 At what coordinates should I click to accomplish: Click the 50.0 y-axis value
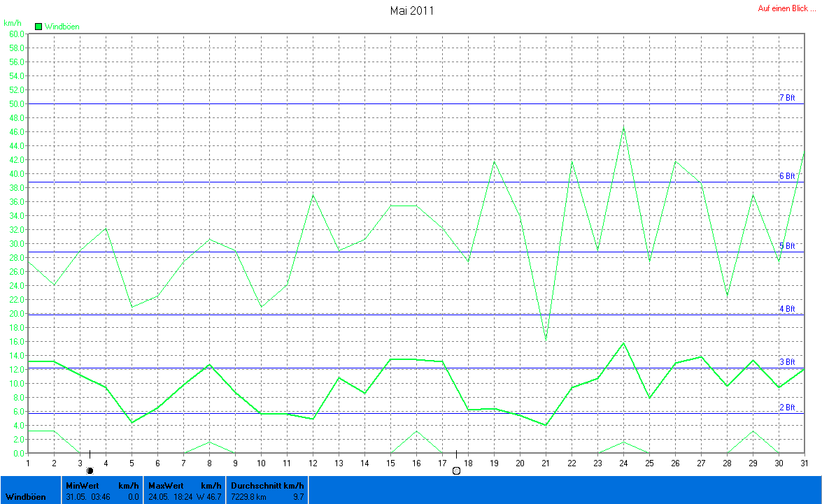[17, 103]
